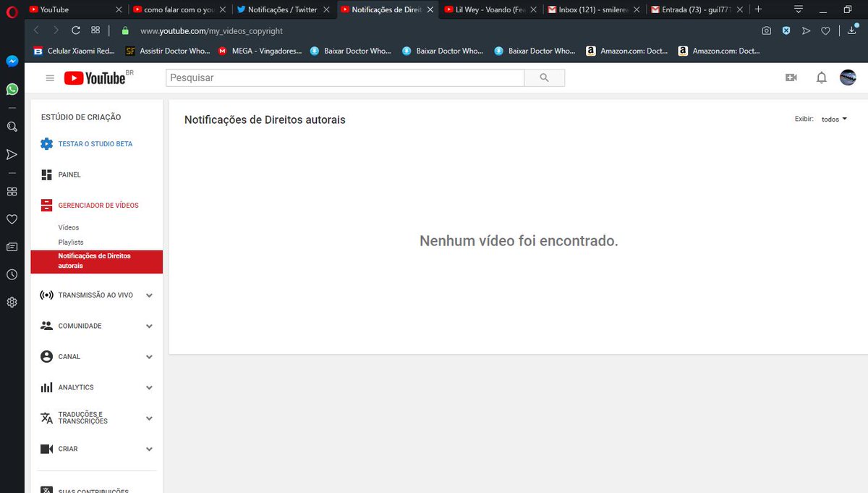Open tab list menu icon

pos(799,9)
